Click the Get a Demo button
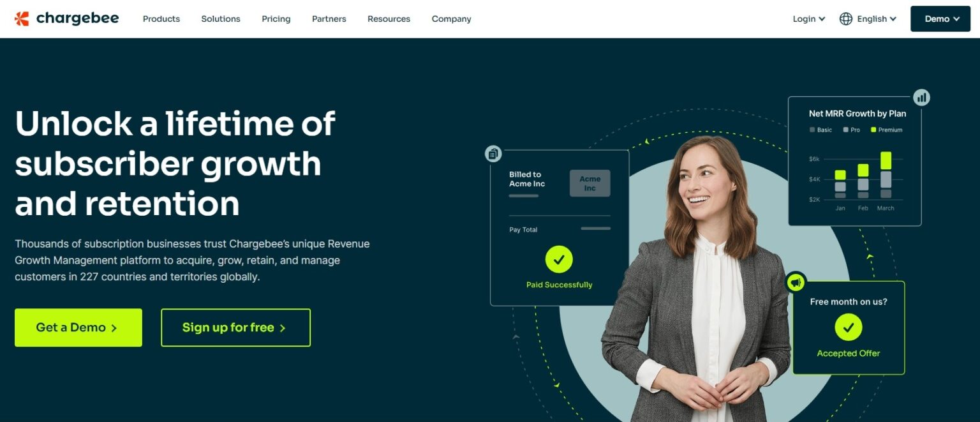 click(78, 328)
